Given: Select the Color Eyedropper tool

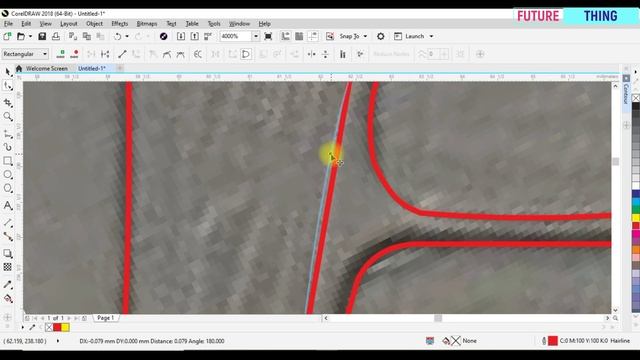Looking at the screenshot, I should 7,284.
